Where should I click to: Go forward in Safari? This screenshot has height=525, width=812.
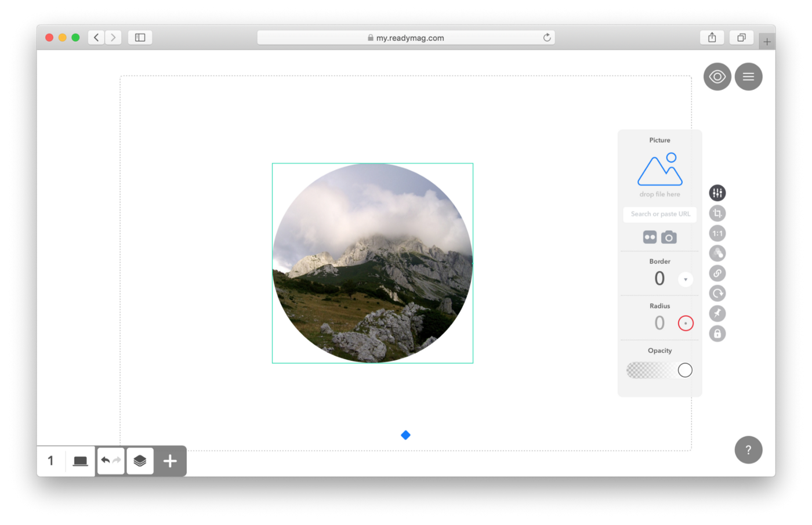click(x=114, y=37)
